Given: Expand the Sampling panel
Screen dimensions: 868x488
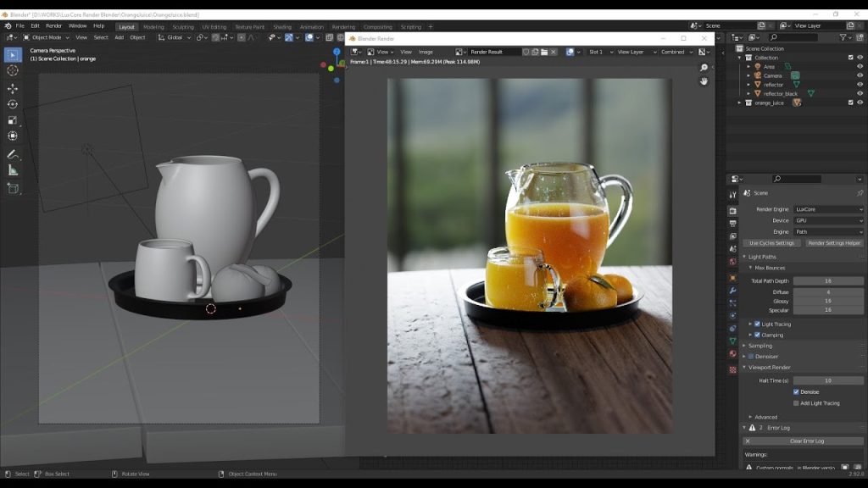Looking at the screenshot, I should click(760, 346).
